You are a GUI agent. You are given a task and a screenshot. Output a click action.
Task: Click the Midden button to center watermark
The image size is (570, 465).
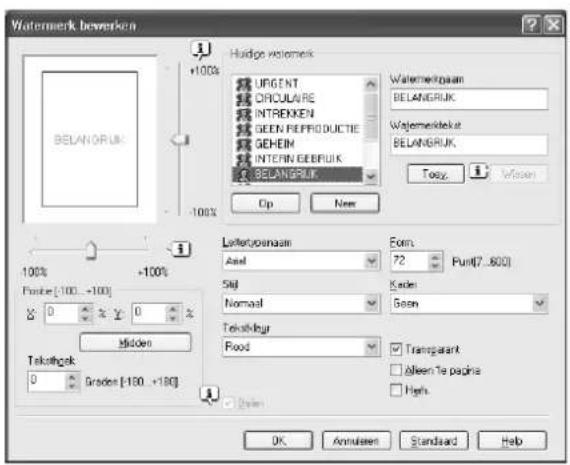point(135,342)
